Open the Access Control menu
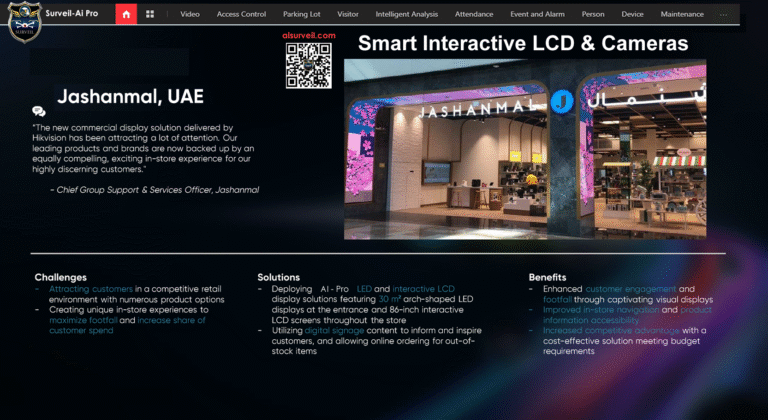Image resolution: width=768 pixels, height=420 pixels. [241, 14]
